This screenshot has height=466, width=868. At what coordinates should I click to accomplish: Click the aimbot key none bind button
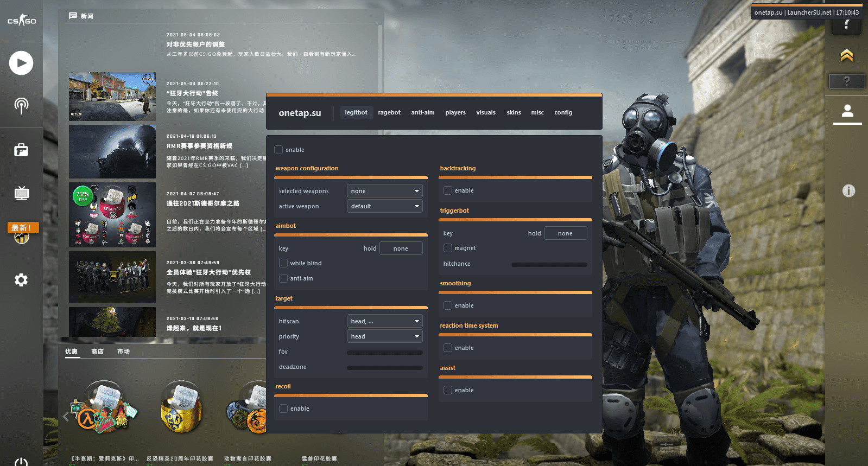tap(401, 248)
